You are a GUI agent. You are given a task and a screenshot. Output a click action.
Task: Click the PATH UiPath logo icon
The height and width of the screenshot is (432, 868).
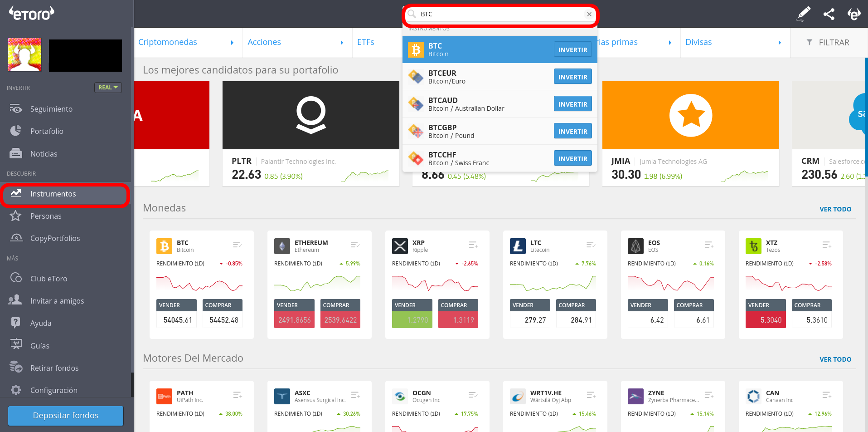click(x=164, y=397)
